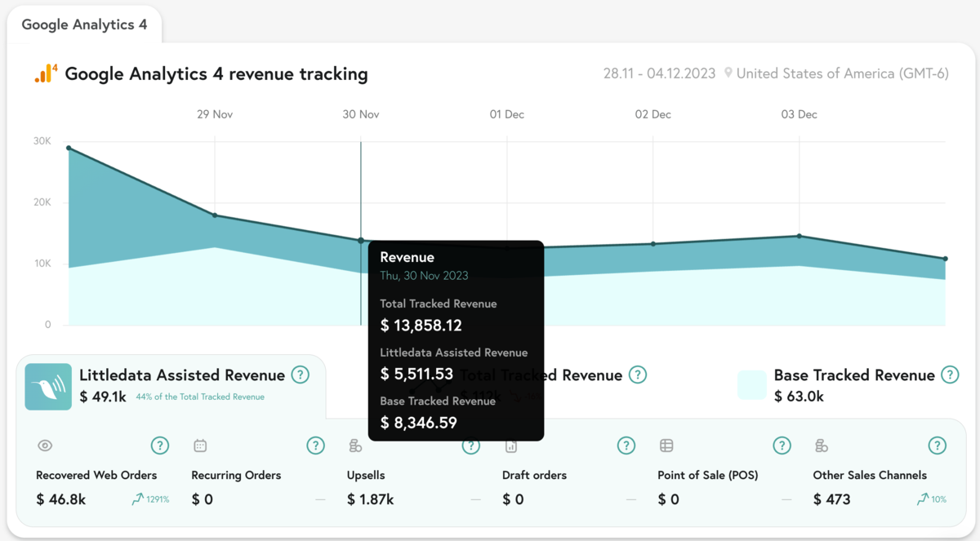Click the coins icon above Other Sales Channels
The height and width of the screenshot is (541, 980).
click(x=822, y=446)
